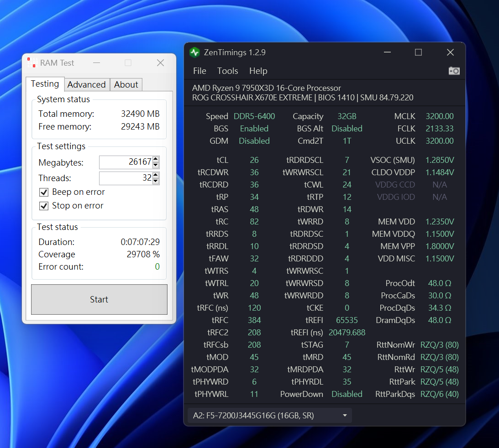Switch to the Testing tab
The image size is (499, 448).
45,84
